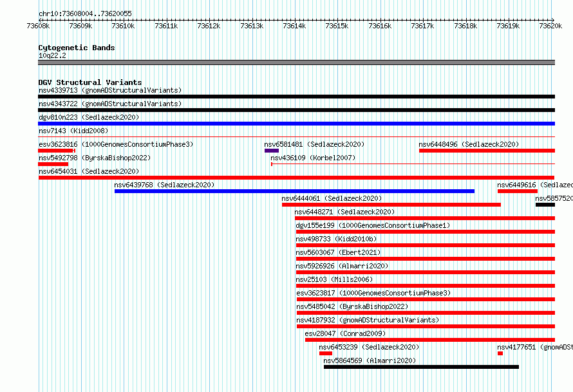Click nsv6439768 Sedlazeck2020 label
Image resolution: width=573 pixels, height=392 pixels.
(x=164, y=185)
